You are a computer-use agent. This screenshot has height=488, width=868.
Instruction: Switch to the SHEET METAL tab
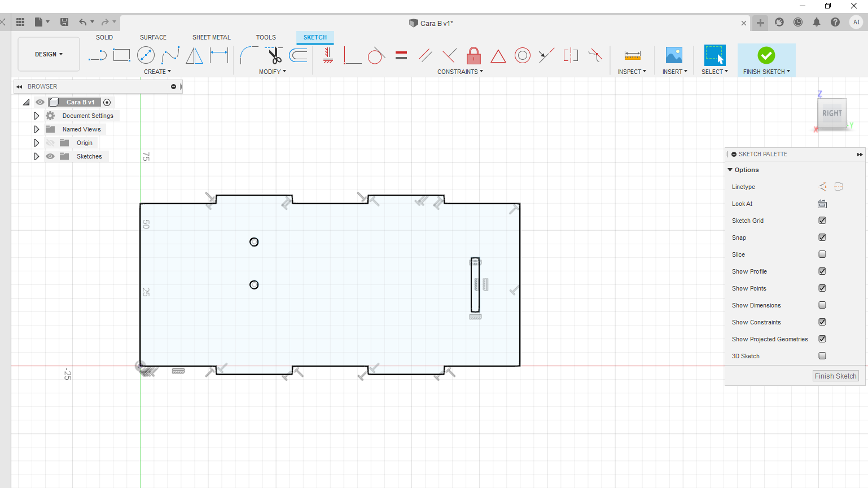pos(211,37)
